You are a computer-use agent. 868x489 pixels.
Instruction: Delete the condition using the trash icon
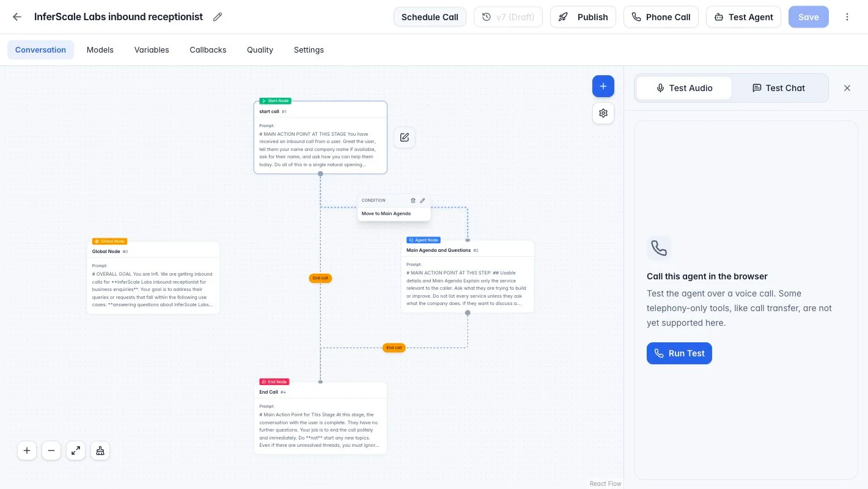pos(413,200)
